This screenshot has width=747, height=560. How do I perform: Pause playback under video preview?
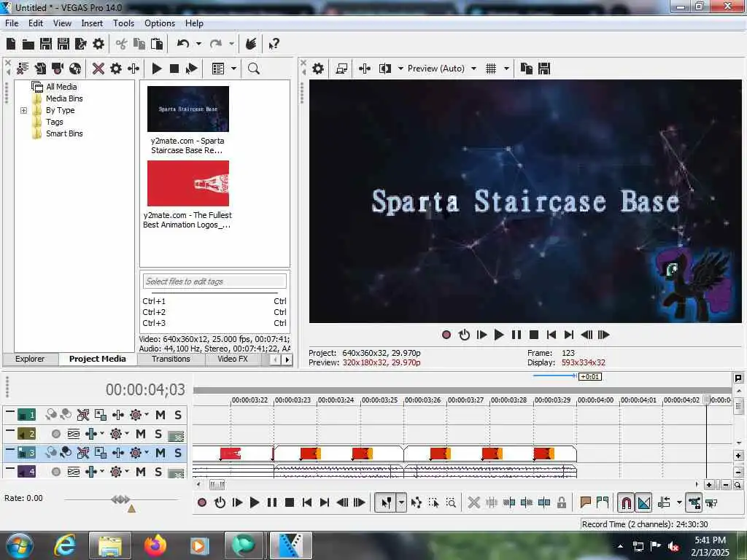point(516,335)
